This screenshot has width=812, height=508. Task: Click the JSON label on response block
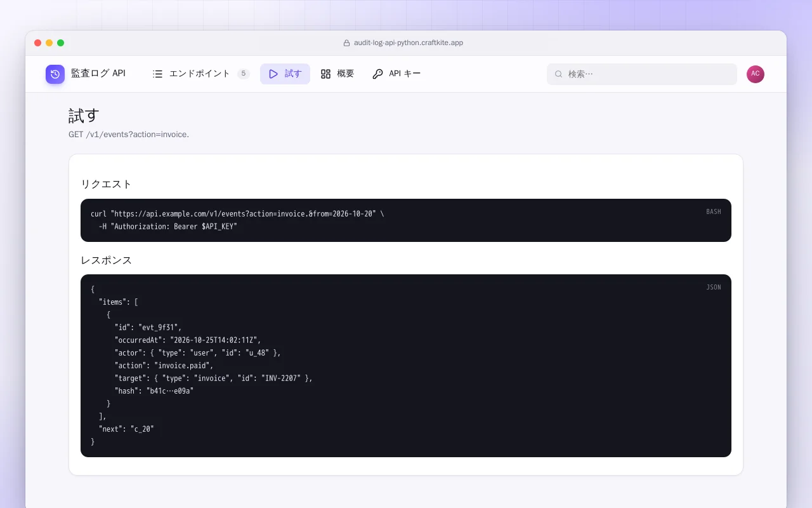pyautogui.click(x=714, y=288)
